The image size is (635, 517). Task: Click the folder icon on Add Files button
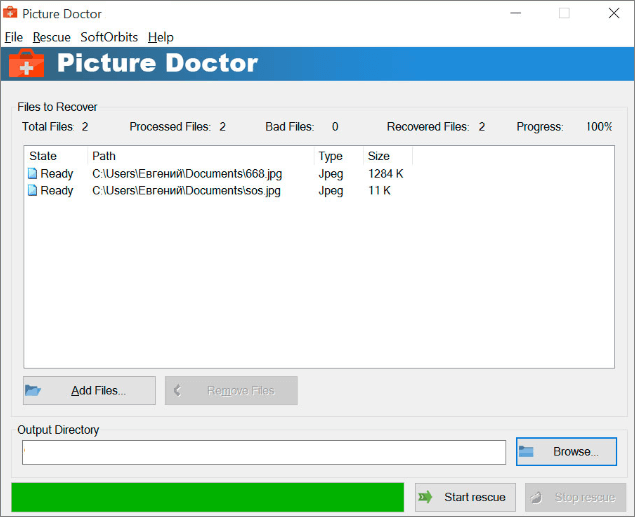pyautogui.click(x=33, y=390)
